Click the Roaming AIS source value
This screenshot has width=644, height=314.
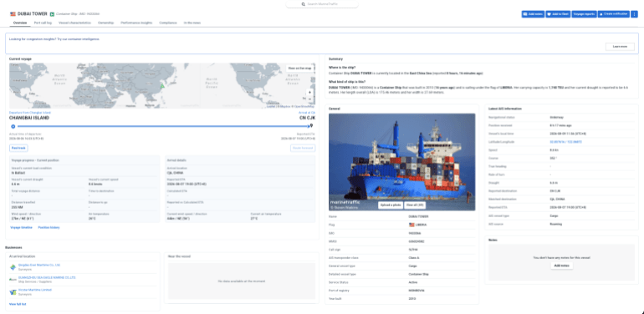coord(555,224)
